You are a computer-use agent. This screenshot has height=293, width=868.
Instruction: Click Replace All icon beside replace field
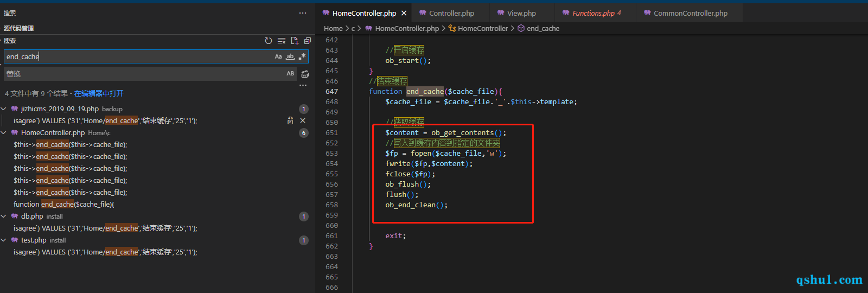[x=305, y=74]
